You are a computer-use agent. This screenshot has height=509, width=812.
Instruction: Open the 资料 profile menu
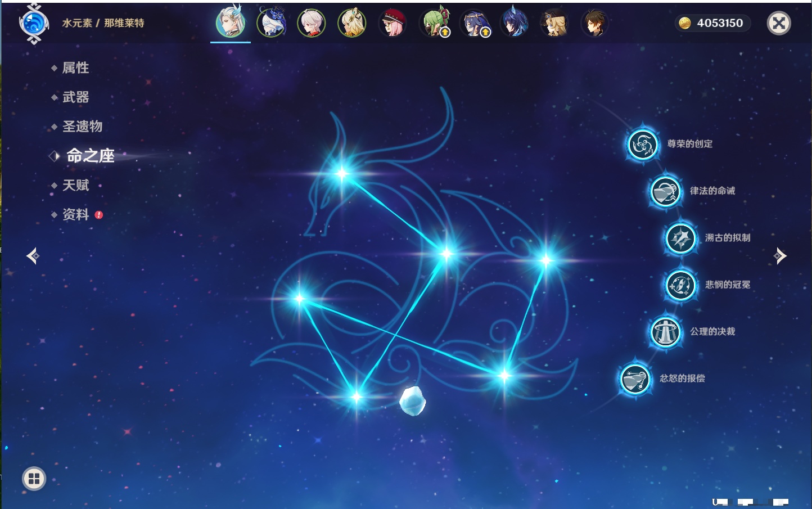tap(75, 214)
